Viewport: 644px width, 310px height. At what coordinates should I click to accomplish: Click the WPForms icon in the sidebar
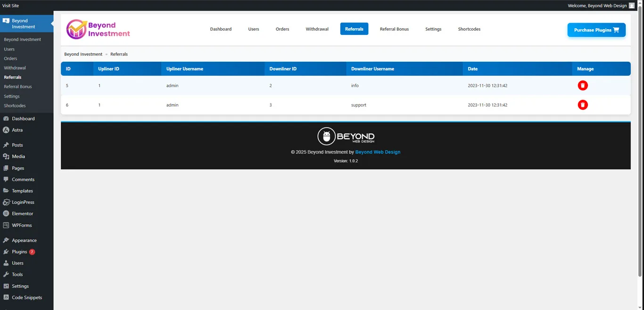point(6,225)
